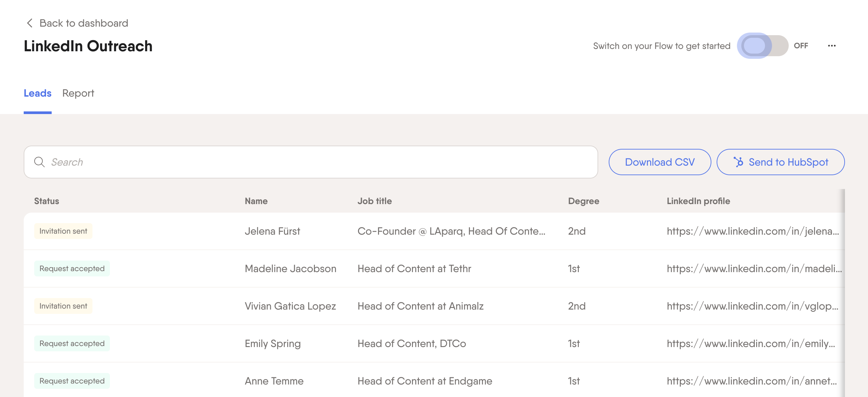Image resolution: width=868 pixels, height=397 pixels.
Task: Click job title Head of Content at Endgame
Action: 424,381
